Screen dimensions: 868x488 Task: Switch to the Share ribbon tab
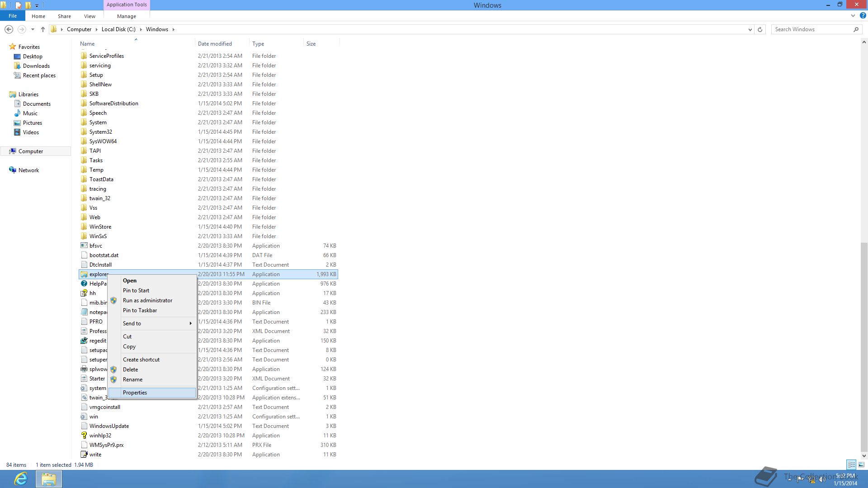pos(64,16)
